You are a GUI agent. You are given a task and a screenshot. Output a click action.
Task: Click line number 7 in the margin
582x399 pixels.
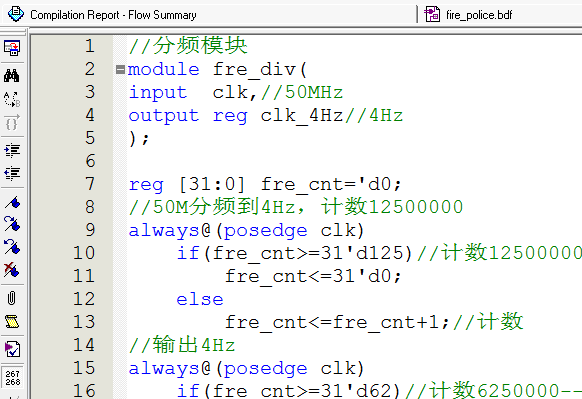click(90, 184)
